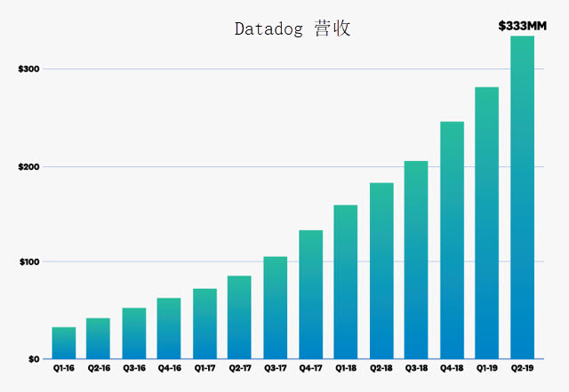Click the Q3-18 axis label
This screenshot has width=569, height=392.
417,368
